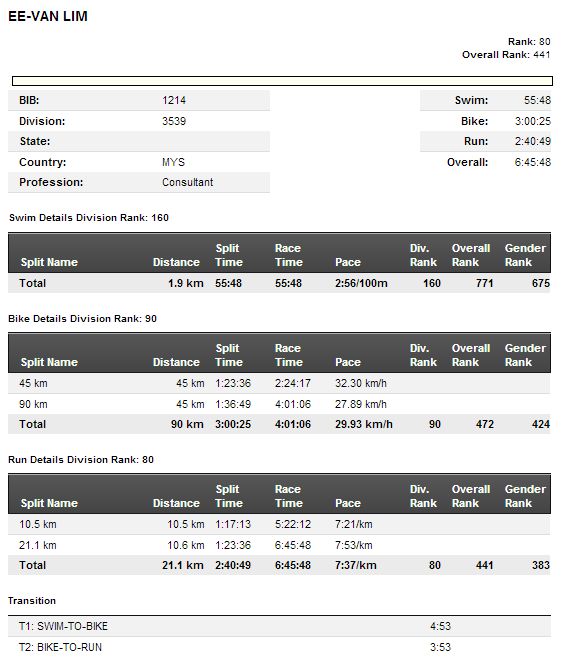Click the Overall time 6:45:48 in summary
This screenshot has width=567, height=663.
coord(533,162)
